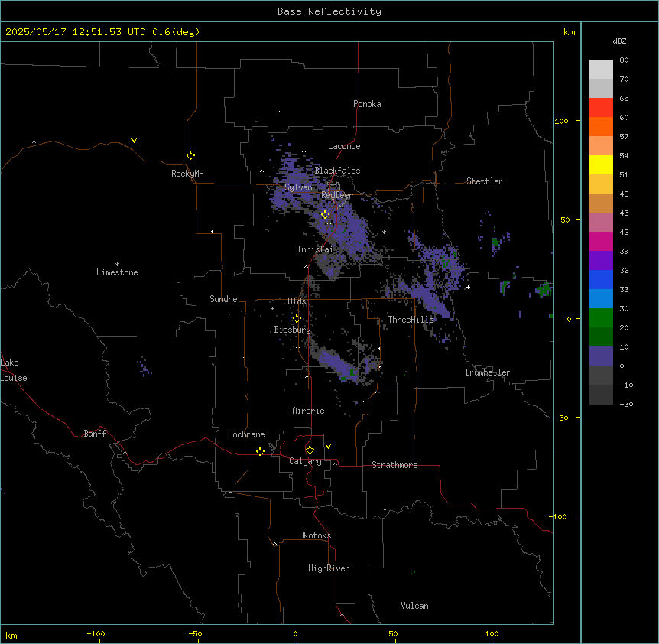Click the Airdrie label
659x644 pixels.
tap(308, 411)
